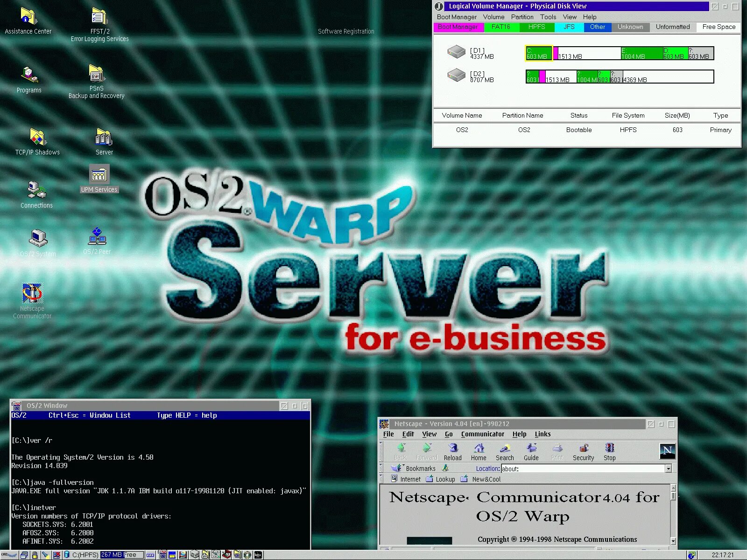
Task: Click the Lookup personal toolbar link
Action: click(x=440, y=479)
